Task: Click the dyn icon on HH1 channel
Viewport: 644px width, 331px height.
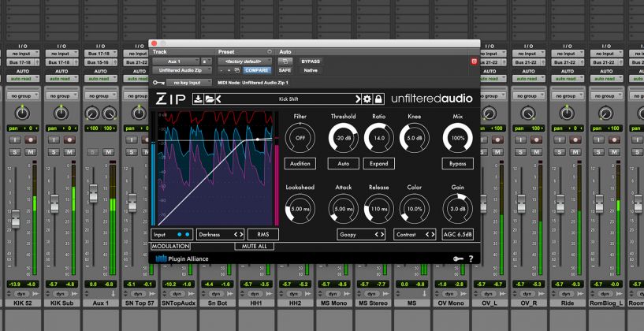Action: point(255,294)
